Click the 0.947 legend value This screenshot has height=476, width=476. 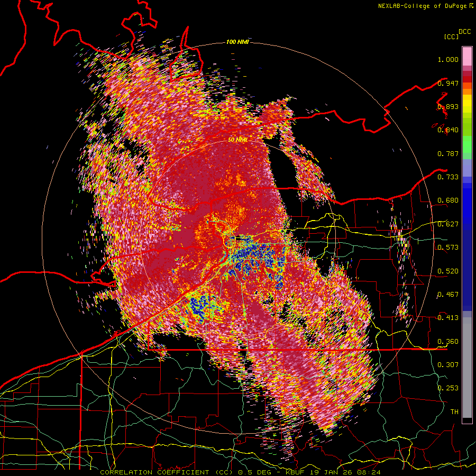pyautogui.click(x=448, y=83)
